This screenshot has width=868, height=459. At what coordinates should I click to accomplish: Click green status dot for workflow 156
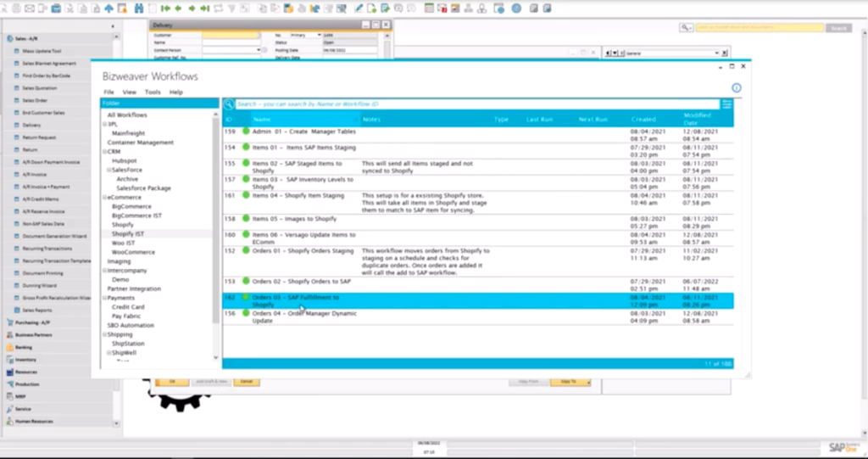click(x=246, y=313)
